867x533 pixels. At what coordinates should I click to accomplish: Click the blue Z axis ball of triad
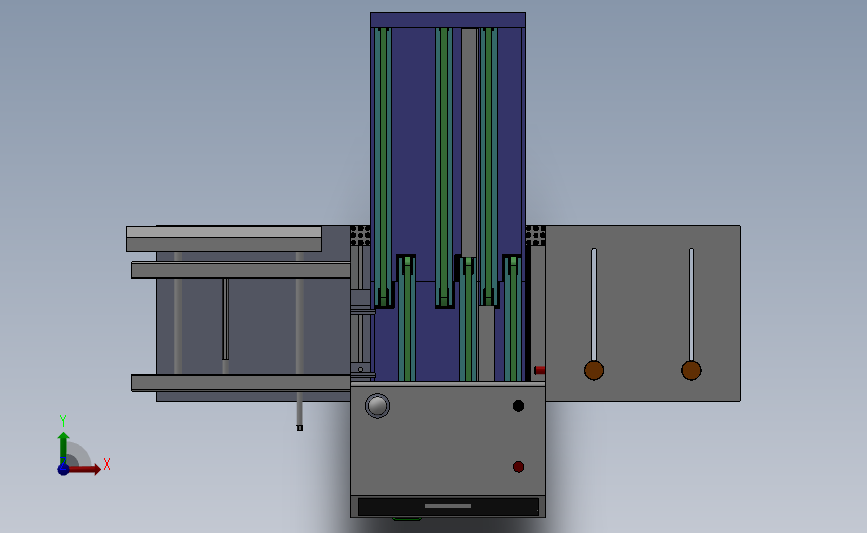click(x=63, y=469)
